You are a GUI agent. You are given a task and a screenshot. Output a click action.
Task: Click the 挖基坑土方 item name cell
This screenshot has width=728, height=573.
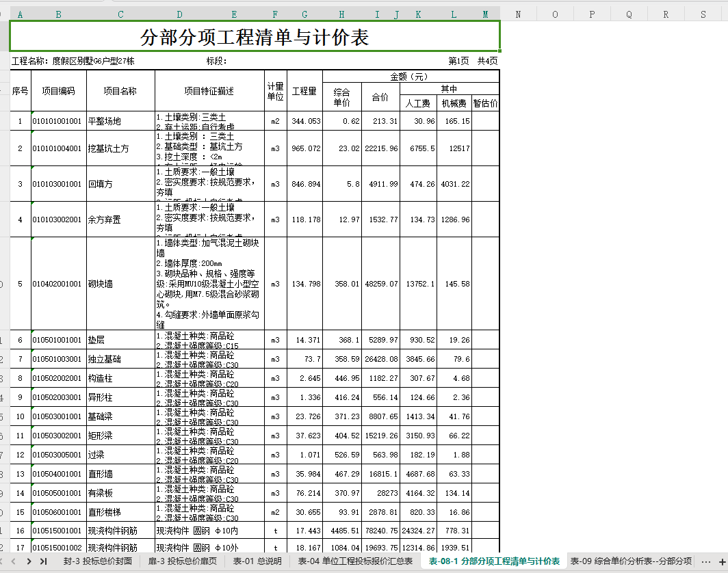pyautogui.click(x=120, y=148)
